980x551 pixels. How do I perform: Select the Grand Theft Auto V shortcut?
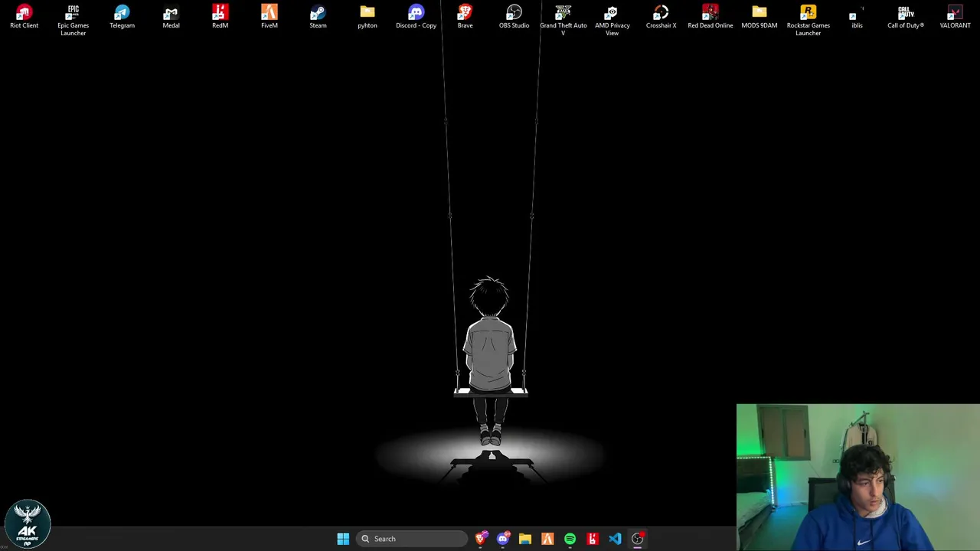pos(563,21)
